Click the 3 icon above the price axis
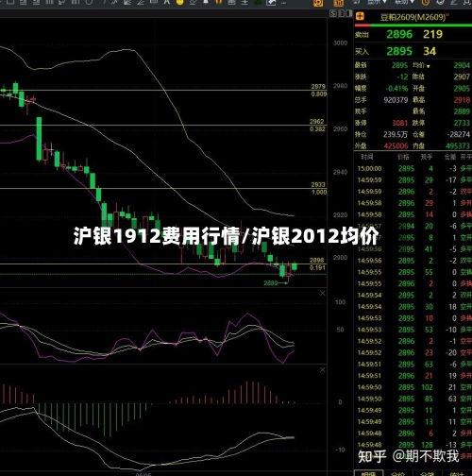Viewport: 472px width, 476px height. (341, 13)
